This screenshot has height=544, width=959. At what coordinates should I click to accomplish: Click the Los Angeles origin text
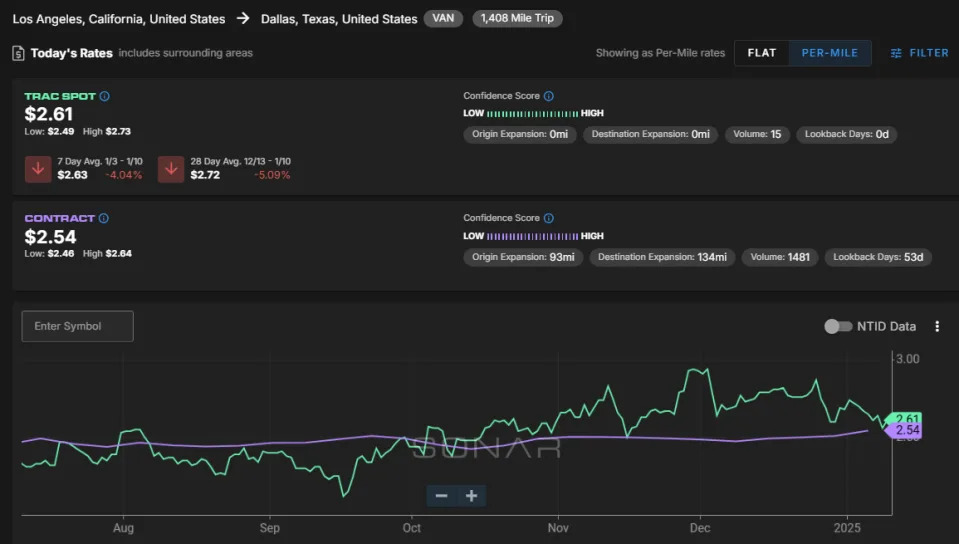pos(119,19)
